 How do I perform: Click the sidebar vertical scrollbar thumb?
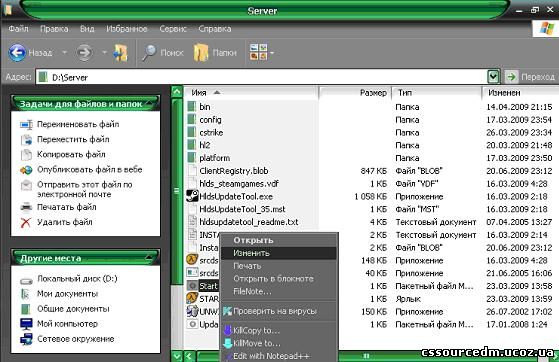[x=177, y=191]
